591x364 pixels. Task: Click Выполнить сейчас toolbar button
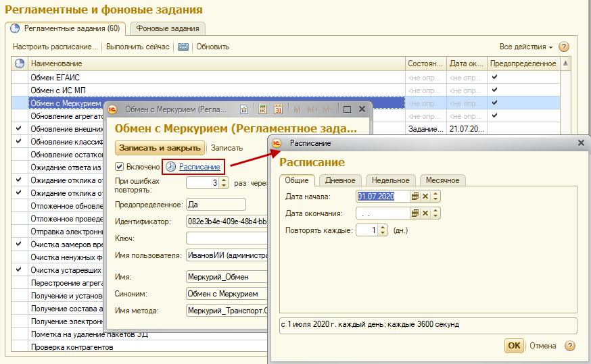pos(137,47)
